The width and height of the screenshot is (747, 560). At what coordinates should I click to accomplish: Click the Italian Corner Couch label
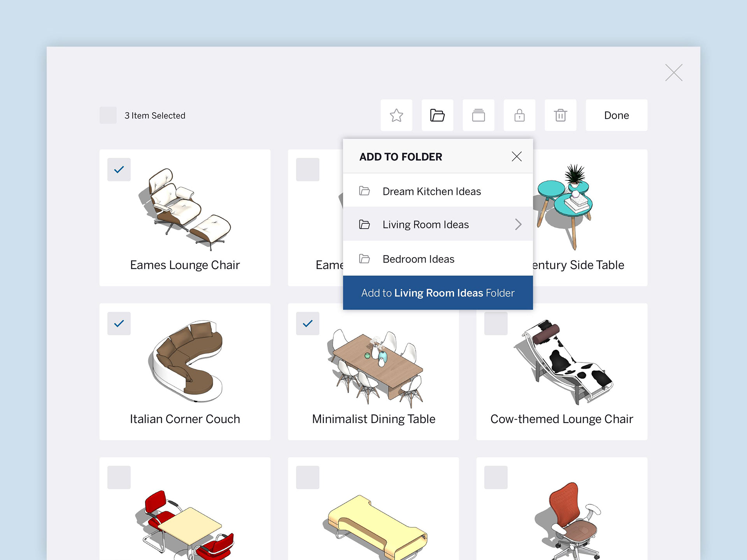click(185, 419)
